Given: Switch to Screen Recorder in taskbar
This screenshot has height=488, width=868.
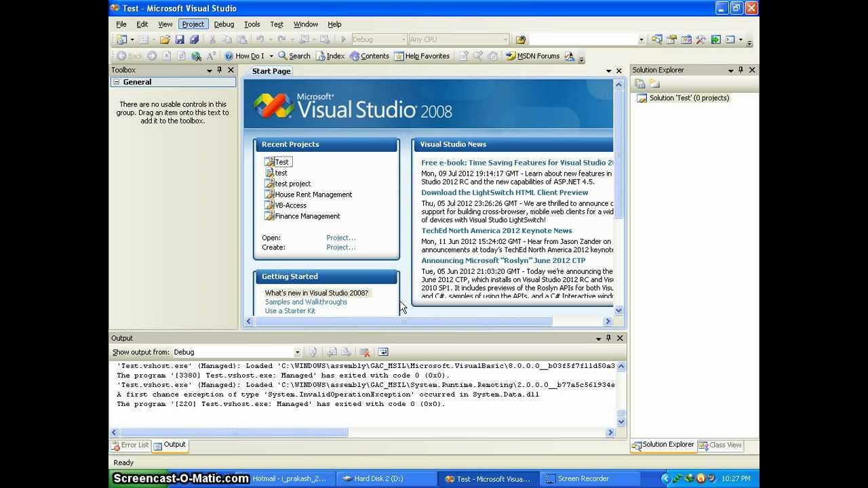Looking at the screenshot, I should pyautogui.click(x=591, y=479).
